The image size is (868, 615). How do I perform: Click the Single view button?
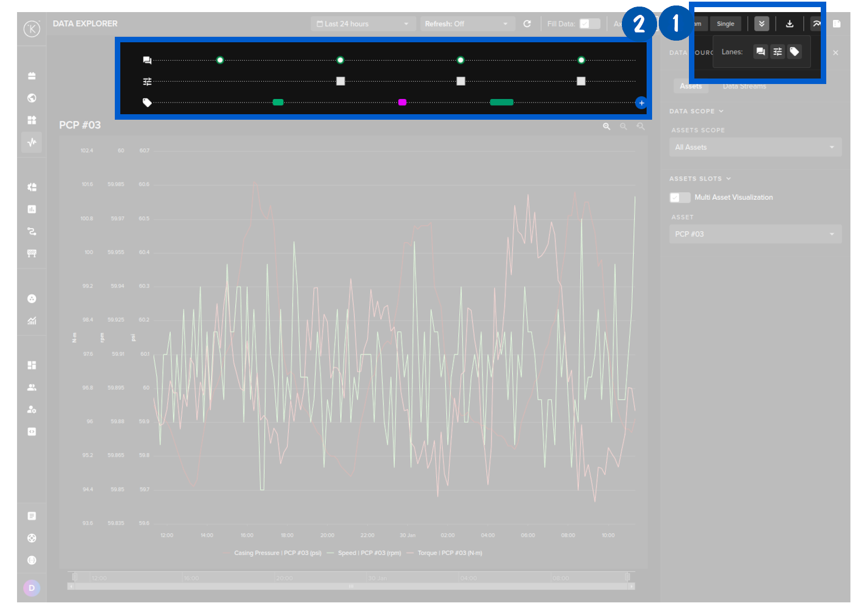pos(725,24)
